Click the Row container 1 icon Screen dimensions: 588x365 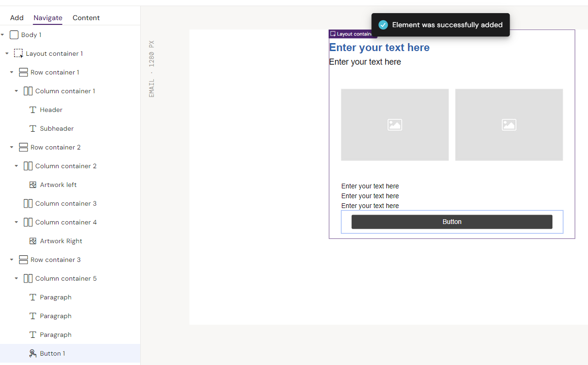coord(23,72)
